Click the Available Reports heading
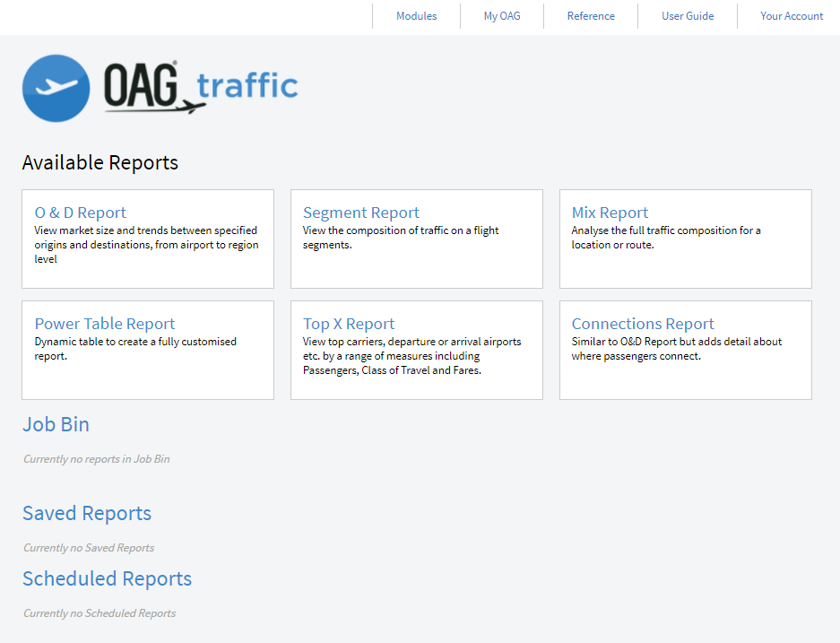This screenshot has width=840, height=643. tap(100, 162)
